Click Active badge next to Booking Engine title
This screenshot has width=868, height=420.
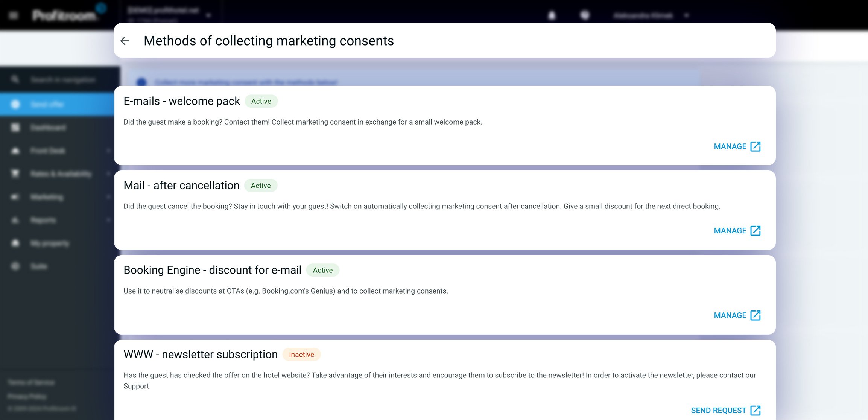[x=322, y=270]
